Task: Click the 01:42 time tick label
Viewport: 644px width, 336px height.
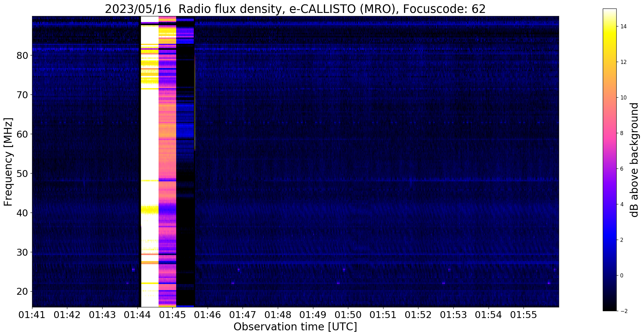Action: point(67,315)
